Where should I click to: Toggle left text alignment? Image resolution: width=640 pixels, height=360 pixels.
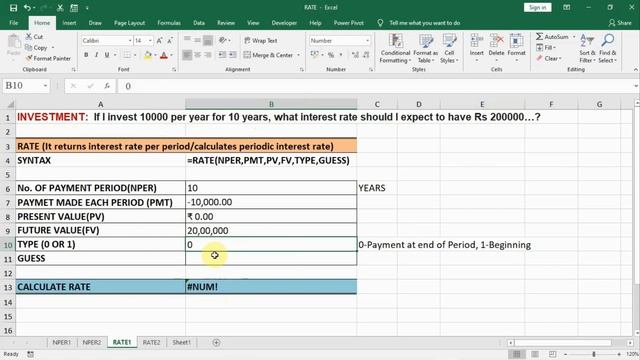coord(187,55)
